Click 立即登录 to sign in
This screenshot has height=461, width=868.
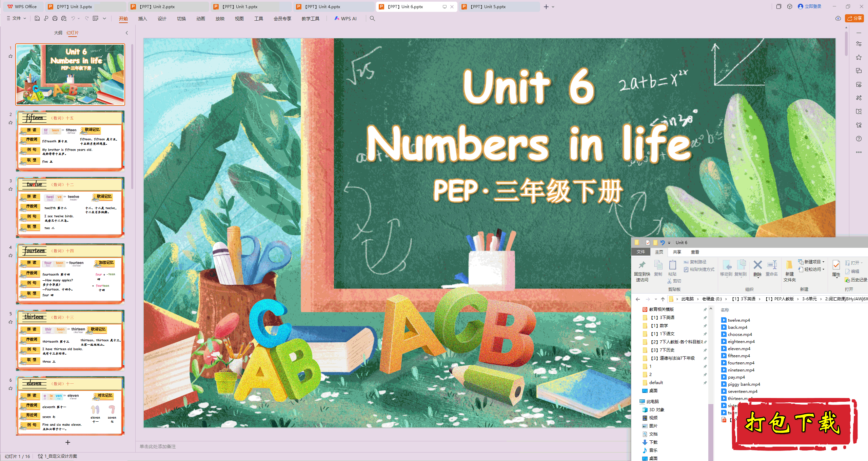point(810,6)
